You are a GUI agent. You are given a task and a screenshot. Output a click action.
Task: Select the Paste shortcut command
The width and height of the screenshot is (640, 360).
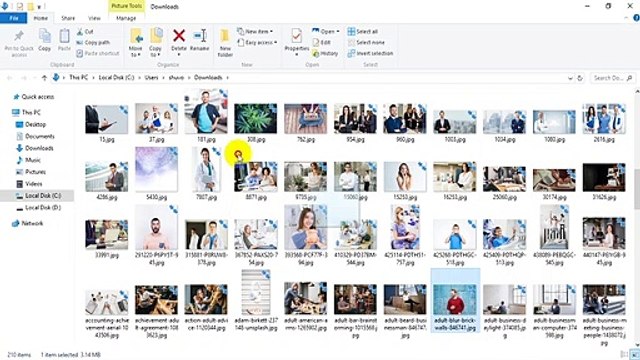pos(98,53)
